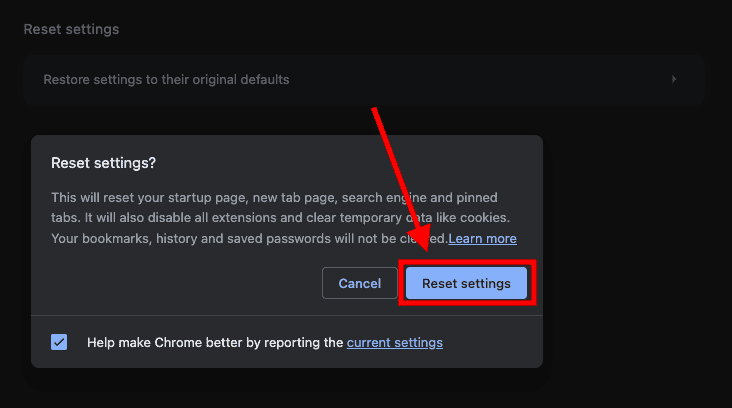This screenshot has width=732, height=408.
Task: Open the Learn more link
Action: (483, 239)
